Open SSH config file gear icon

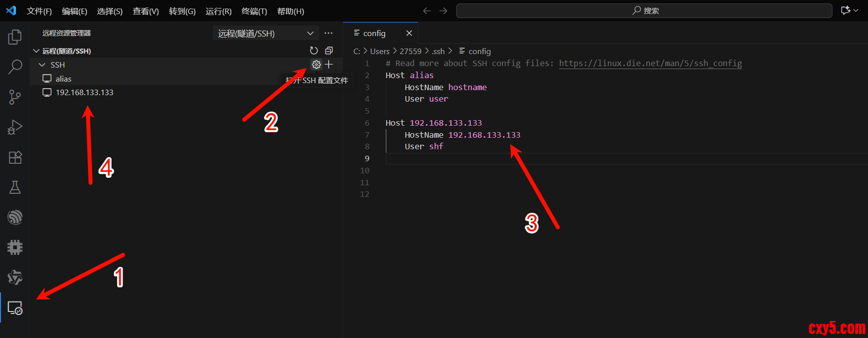pyautogui.click(x=316, y=65)
